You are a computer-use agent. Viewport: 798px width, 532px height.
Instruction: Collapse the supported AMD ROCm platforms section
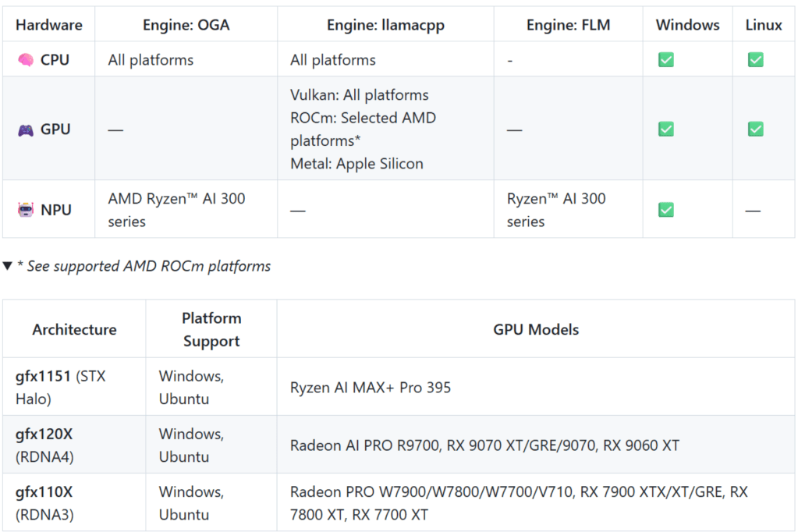coord(8,266)
